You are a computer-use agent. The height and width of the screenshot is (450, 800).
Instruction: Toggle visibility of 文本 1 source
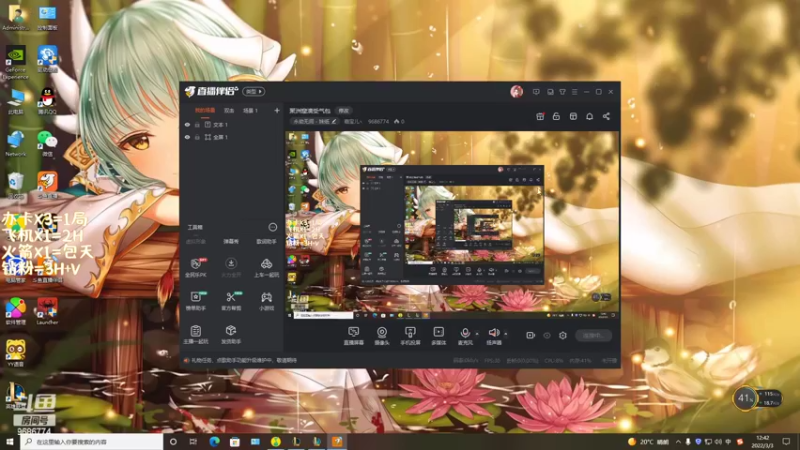point(187,124)
